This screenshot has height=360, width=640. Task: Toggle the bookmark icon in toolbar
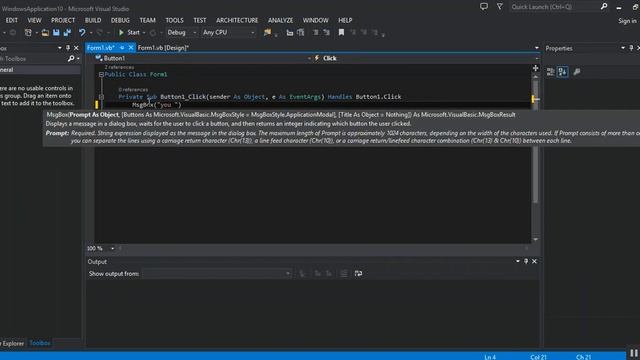pos(341,32)
